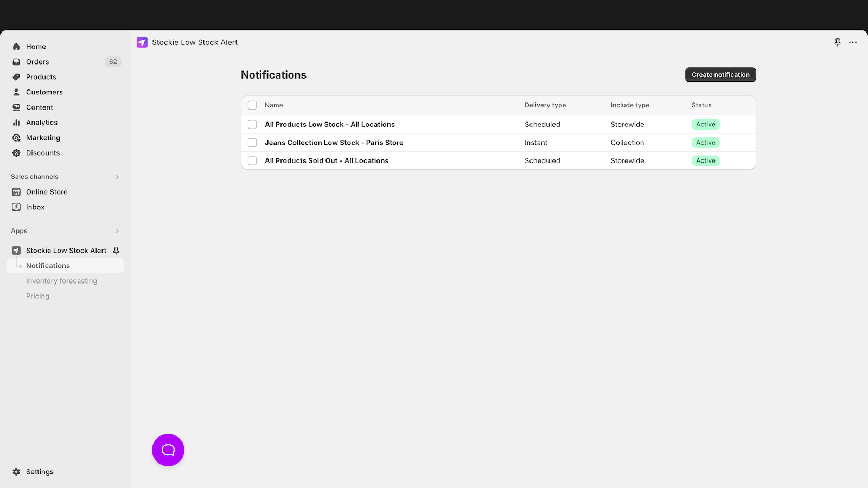Open the purple chat support bubble

coord(168,450)
